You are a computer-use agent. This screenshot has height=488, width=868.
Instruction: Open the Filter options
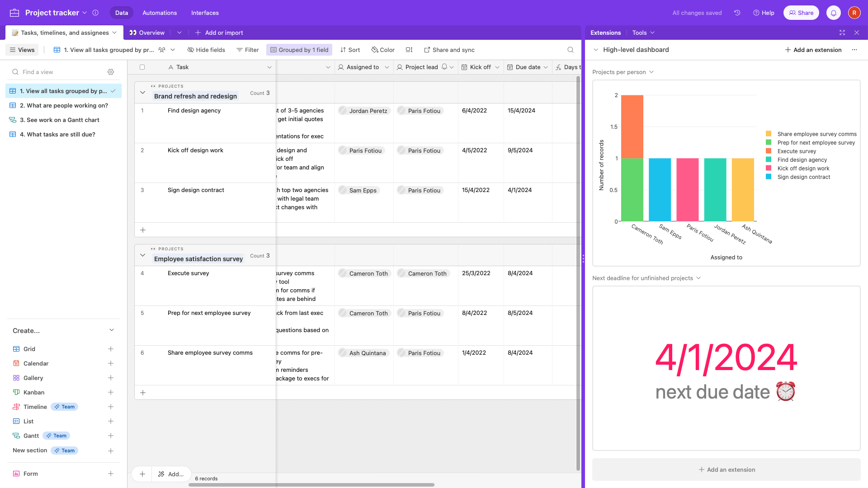tap(247, 50)
